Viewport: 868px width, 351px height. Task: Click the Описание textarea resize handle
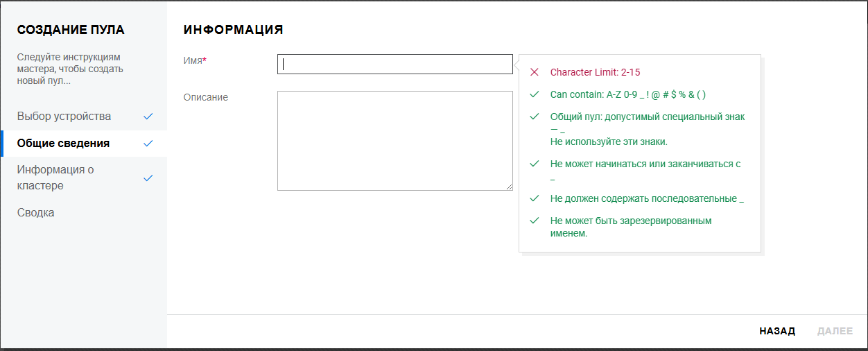tap(510, 187)
